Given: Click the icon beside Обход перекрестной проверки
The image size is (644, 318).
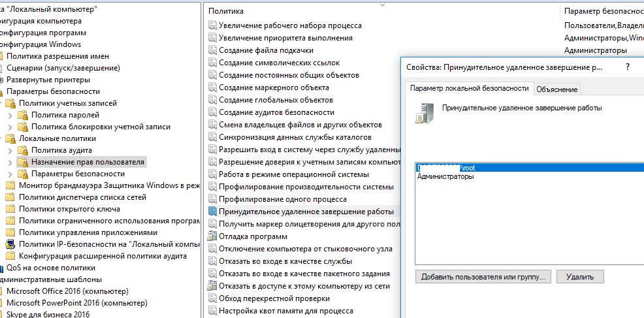Looking at the screenshot, I should coord(212,298).
